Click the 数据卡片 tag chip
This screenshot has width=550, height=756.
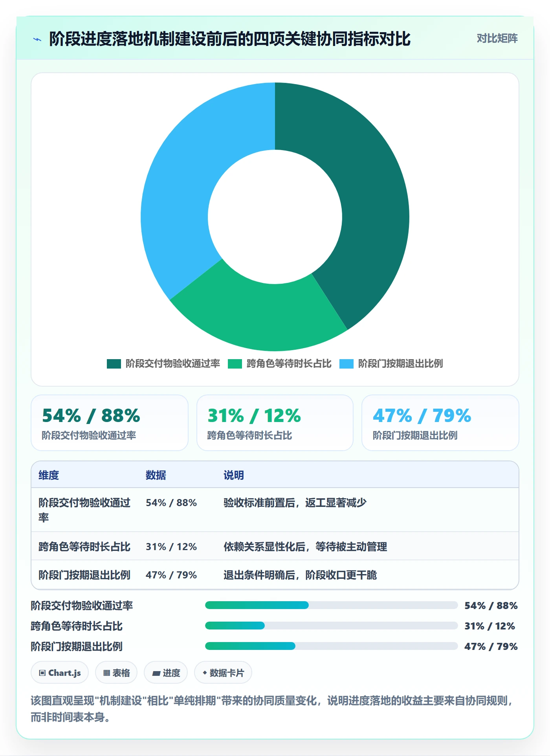point(223,673)
